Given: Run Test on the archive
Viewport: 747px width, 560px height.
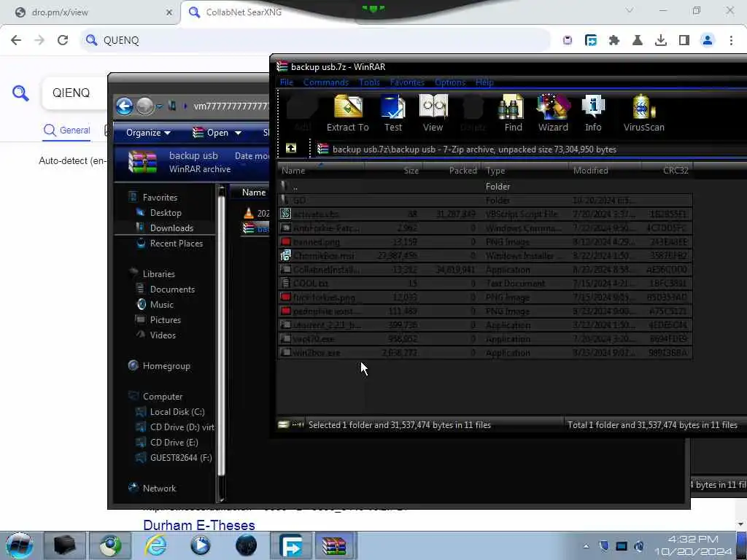Looking at the screenshot, I should click(x=393, y=113).
